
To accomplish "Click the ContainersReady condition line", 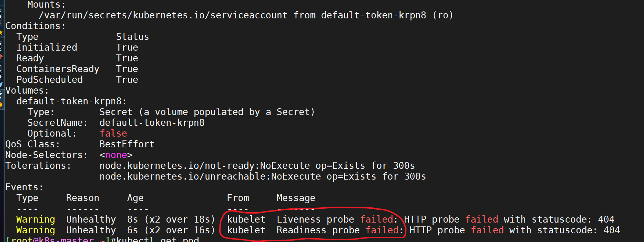I will pyautogui.click(x=77, y=69).
